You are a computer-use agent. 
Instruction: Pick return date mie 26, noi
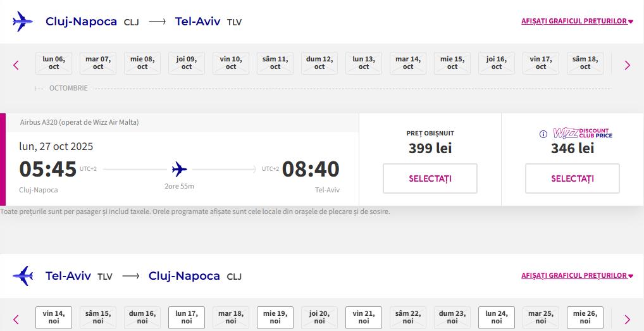[585, 317]
